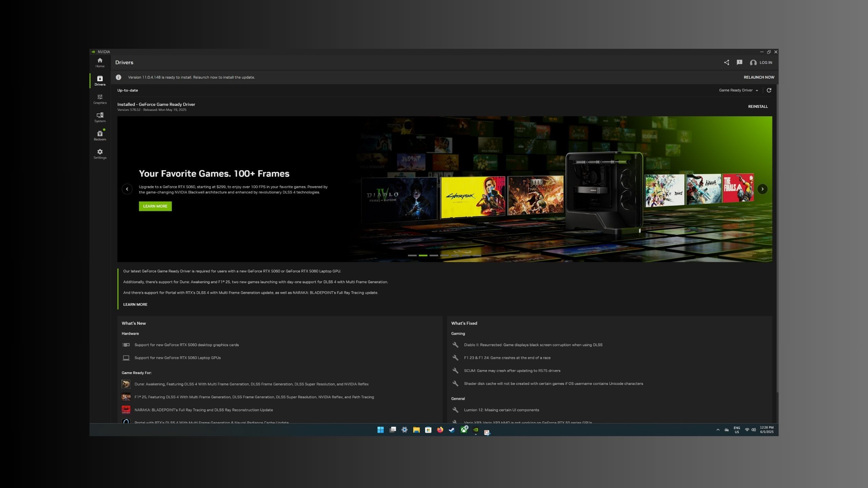Click 'Shader disk cache will not be created' entry
This screenshot has width=868, height=488.
(553, 384)
